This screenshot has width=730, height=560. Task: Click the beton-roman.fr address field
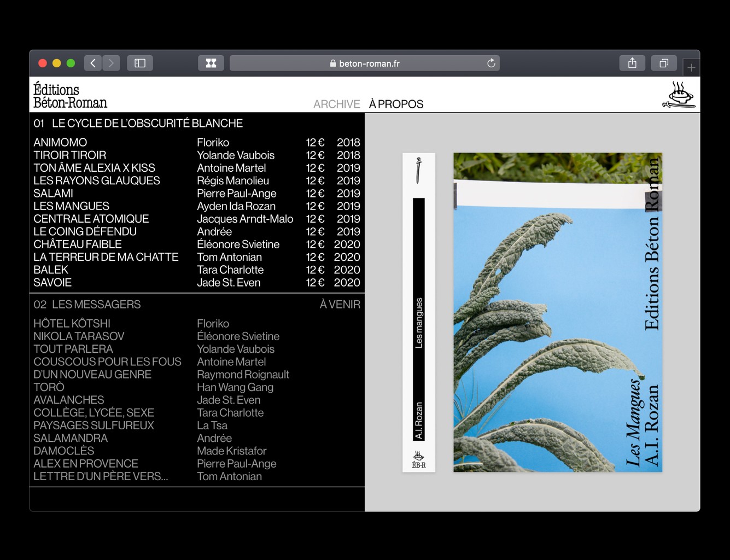[364, 63]
